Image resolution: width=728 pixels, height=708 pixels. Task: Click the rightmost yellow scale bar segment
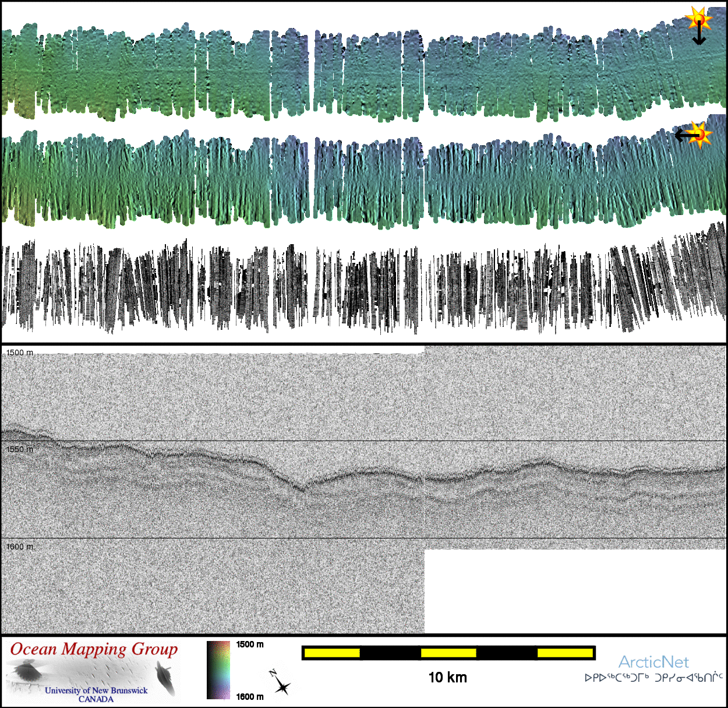coord(564,653)
